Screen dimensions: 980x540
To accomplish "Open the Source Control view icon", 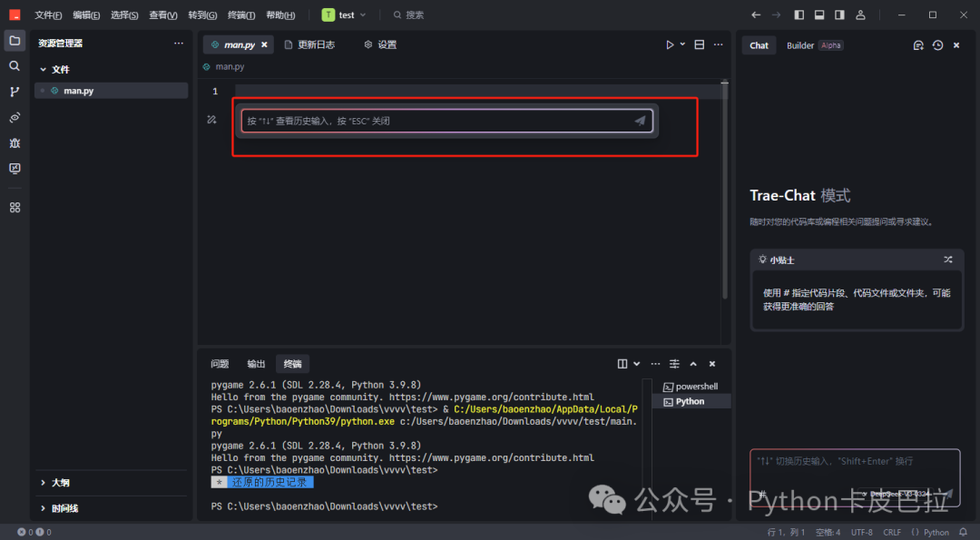I will (x=15, y=92).
